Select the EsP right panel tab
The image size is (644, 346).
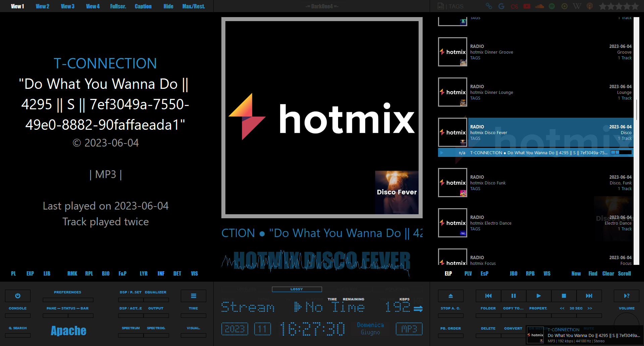click(484, 274)
